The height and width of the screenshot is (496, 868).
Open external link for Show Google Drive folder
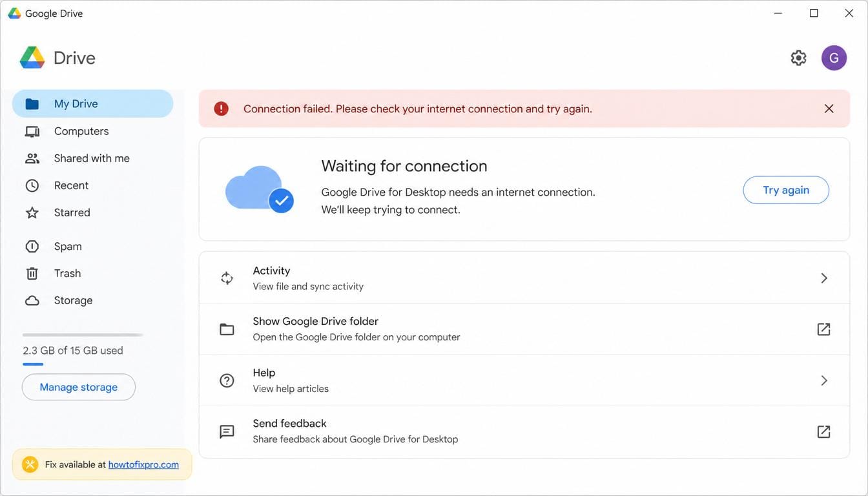pyautogui.click(x=823, y=329)
